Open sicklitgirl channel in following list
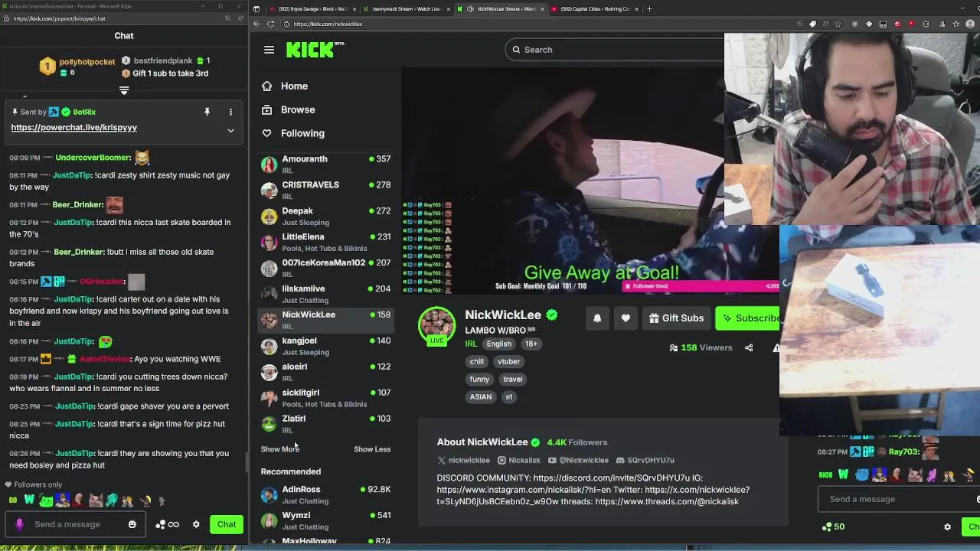The width and height of the screenshot is (980, 551). tap(325, 398)
